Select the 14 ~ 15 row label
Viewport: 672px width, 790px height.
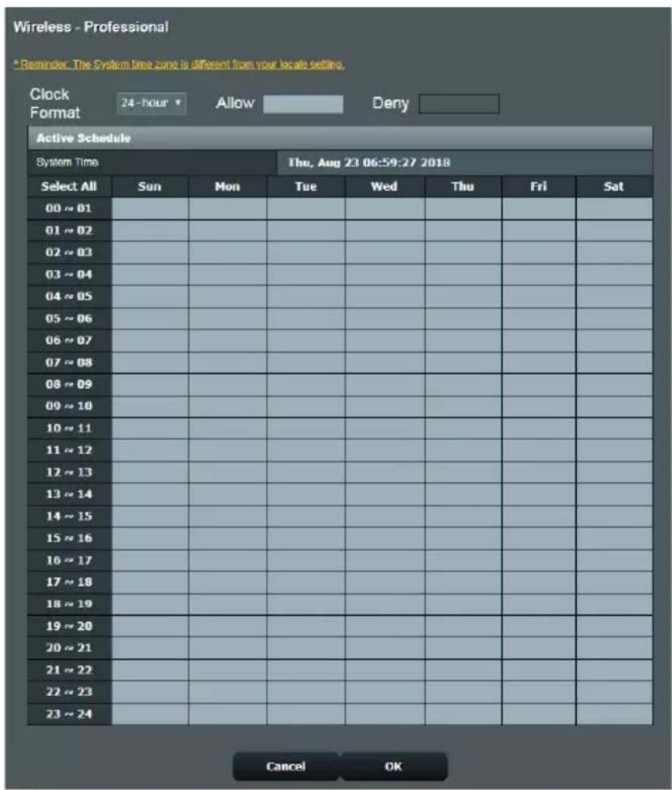[70, 516]
